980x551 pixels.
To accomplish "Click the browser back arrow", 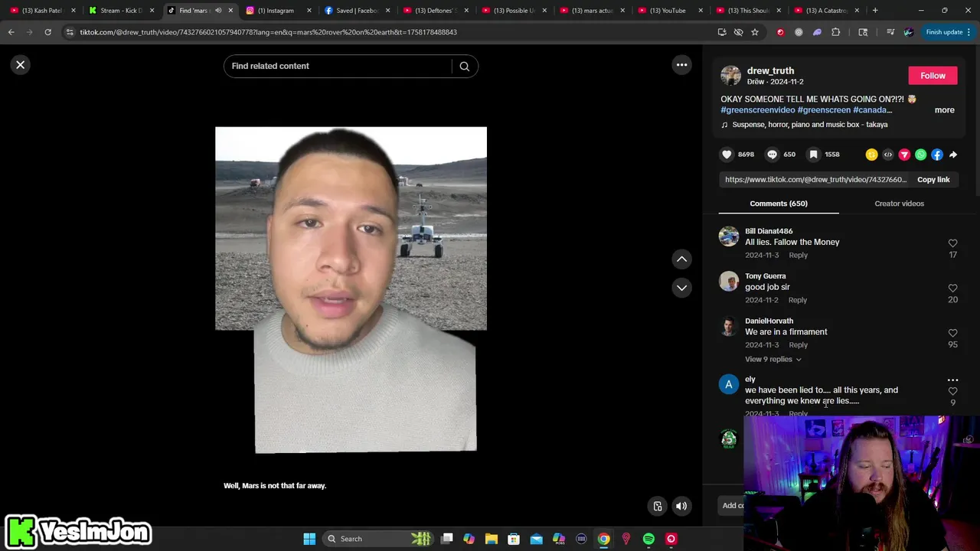I will tap(11, 32).
